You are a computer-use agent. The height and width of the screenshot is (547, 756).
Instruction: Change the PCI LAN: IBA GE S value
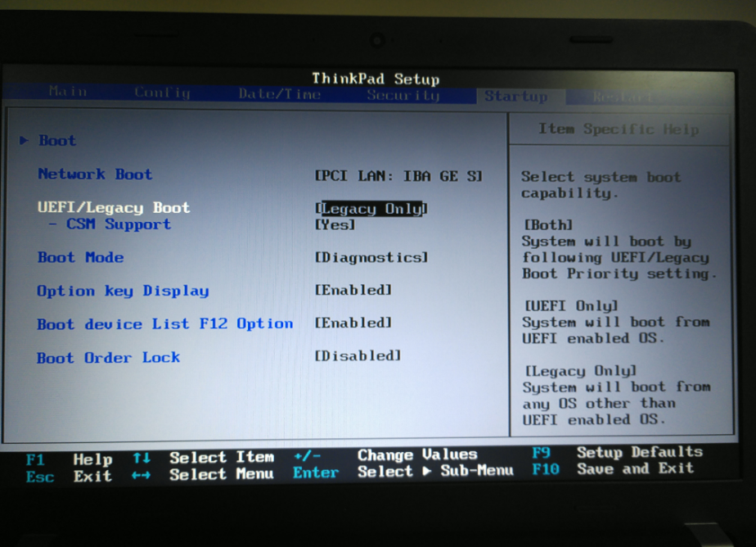[x=398, y=176]
